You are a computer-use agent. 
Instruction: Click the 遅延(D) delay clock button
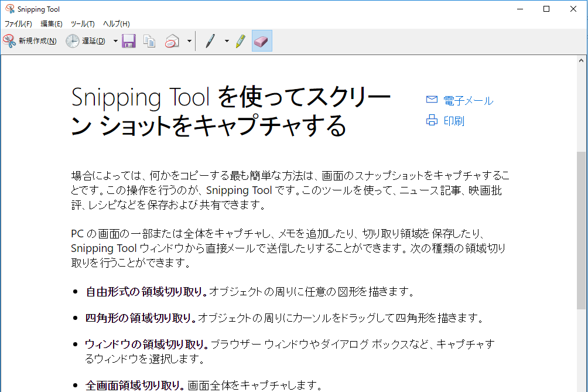[86, 41]
